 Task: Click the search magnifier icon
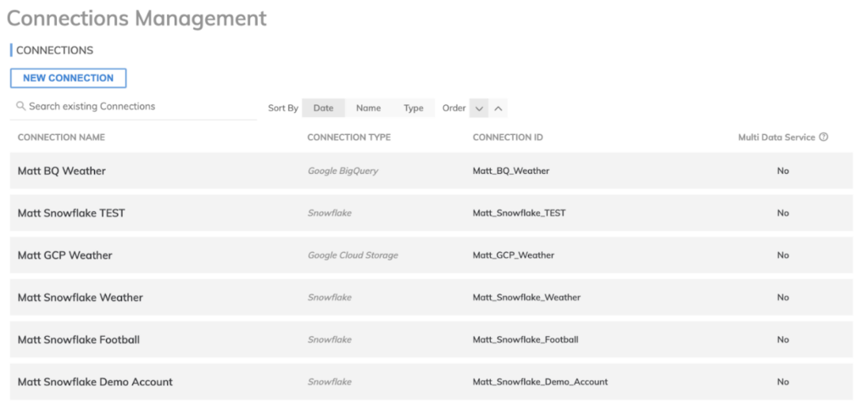(x=21, y=107)
